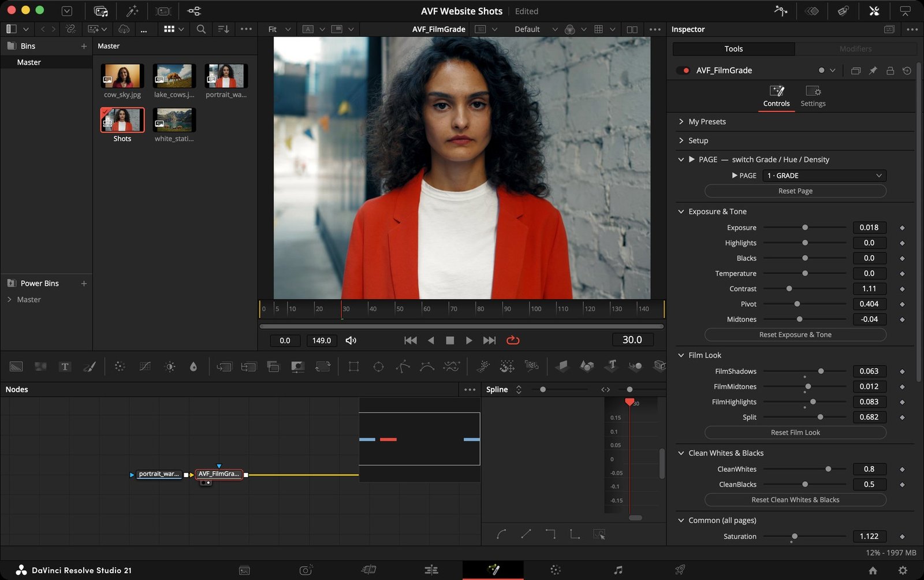Select the Ellipse mask tool icon
This screenshot has width=924, height=580.
378,366
